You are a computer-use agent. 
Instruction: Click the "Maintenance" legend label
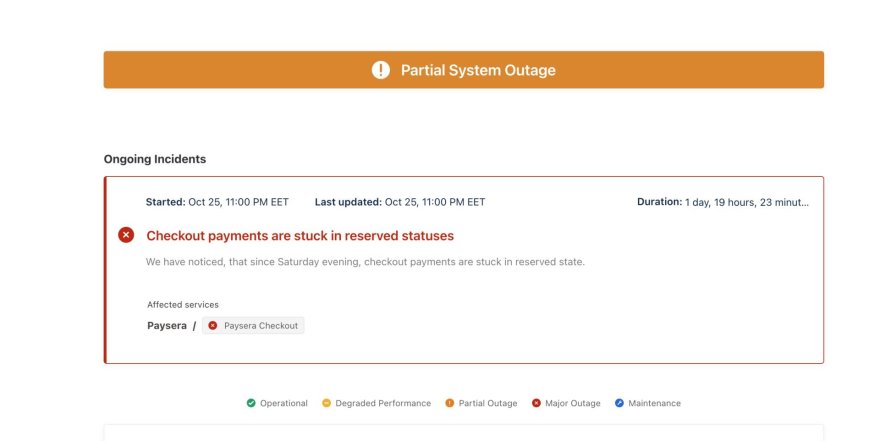[x=655, y=403]
